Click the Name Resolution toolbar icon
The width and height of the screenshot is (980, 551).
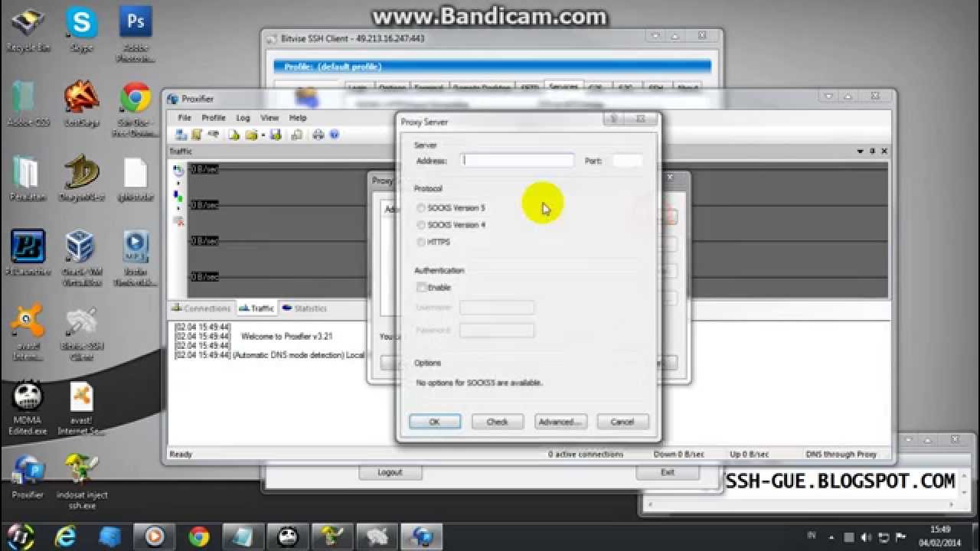tap(214, 135)
